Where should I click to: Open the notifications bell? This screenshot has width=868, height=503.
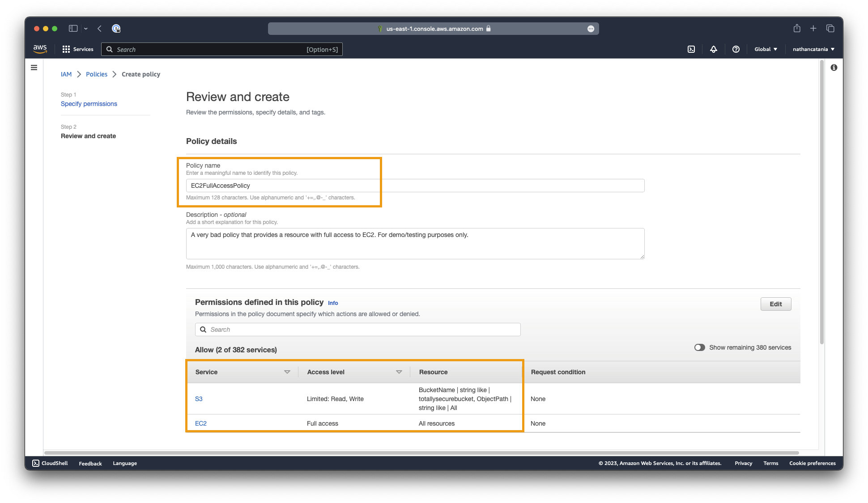click(x=714, y=49)
